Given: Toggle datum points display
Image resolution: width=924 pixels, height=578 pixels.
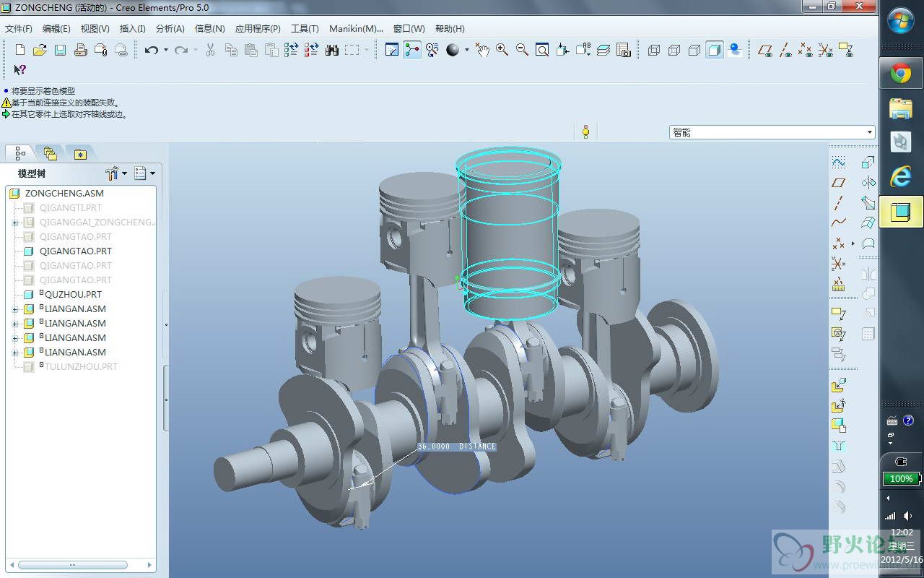Looking at the screenshot, I should click(806, 50).
